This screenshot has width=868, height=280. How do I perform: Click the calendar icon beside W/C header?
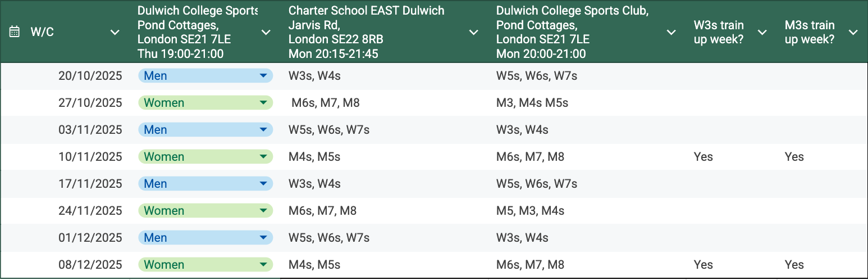pos(15,32)
